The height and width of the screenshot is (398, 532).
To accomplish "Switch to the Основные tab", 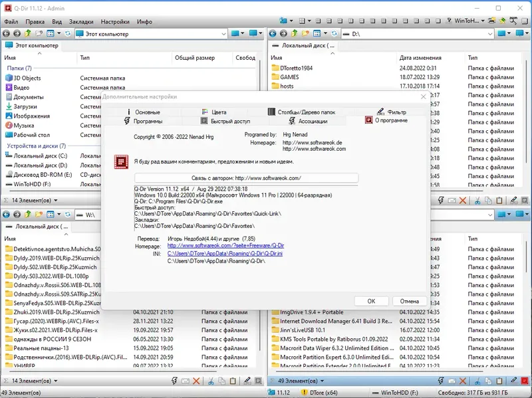I will point(143,112).
